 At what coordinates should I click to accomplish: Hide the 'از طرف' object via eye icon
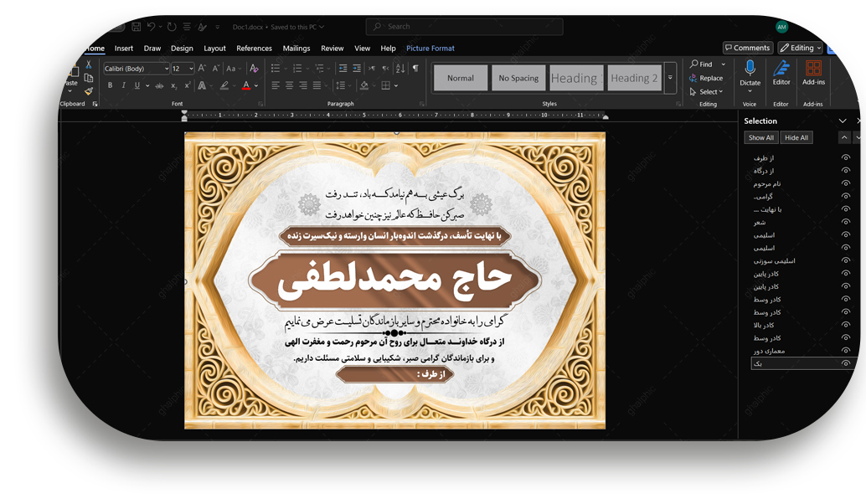(845, 158)
